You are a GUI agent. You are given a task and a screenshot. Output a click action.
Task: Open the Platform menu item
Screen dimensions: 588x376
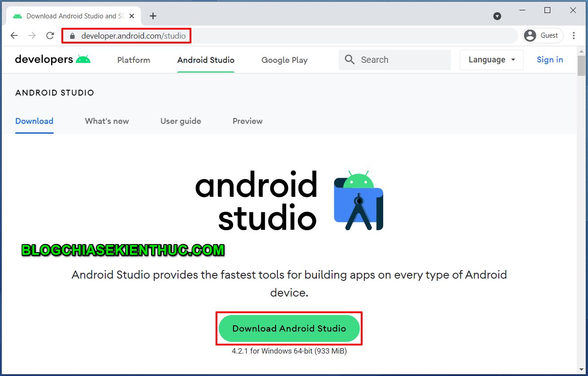(134, 60)
